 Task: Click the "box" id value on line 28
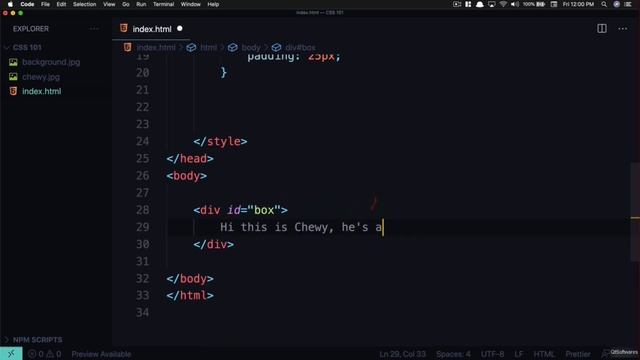click(x=264, y=210)
